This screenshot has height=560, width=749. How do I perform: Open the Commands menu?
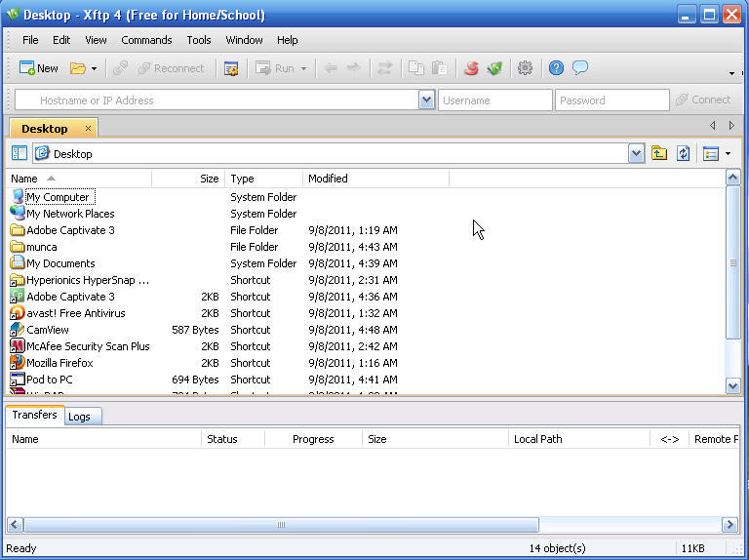146,40
